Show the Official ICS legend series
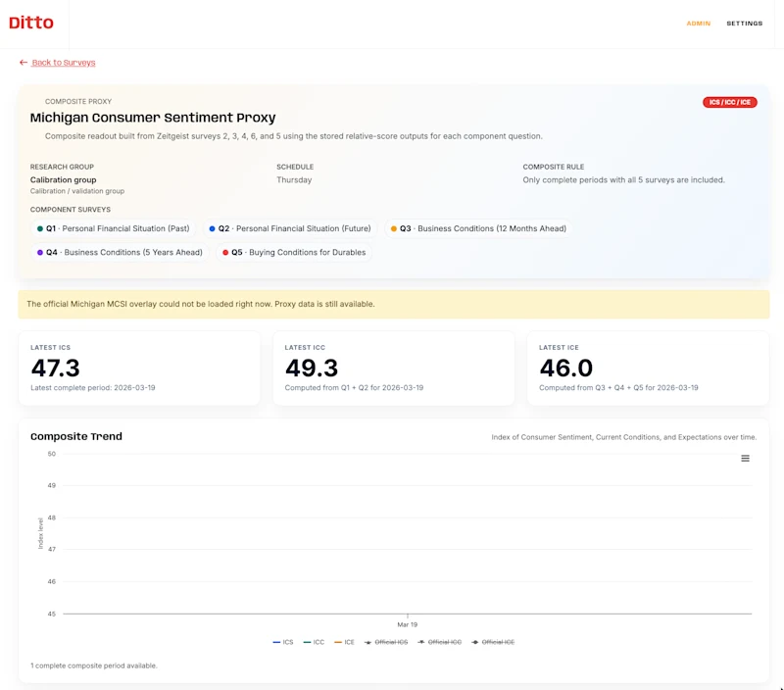 [386, 642]
